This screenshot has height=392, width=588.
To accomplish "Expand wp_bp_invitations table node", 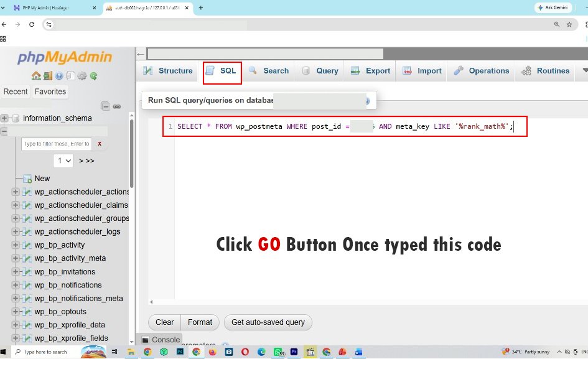I will 16,271.
